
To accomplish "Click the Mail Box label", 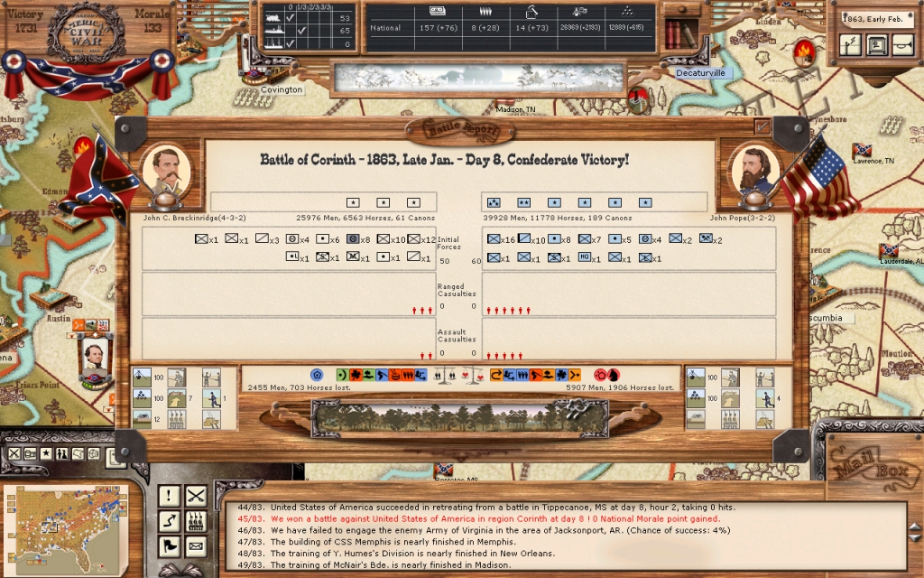I will pos(866,469).
